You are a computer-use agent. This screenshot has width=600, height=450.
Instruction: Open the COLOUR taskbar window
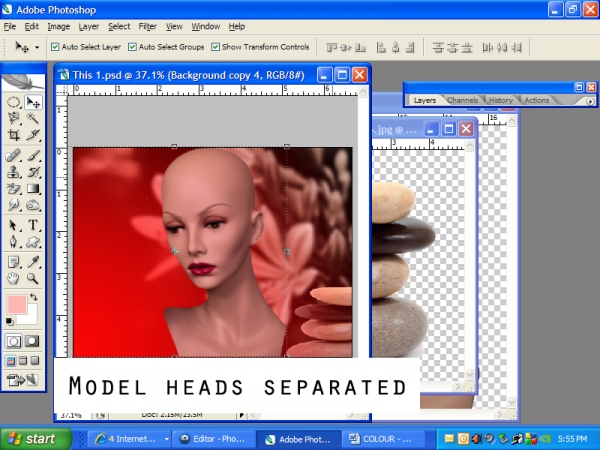coord(383,439)
